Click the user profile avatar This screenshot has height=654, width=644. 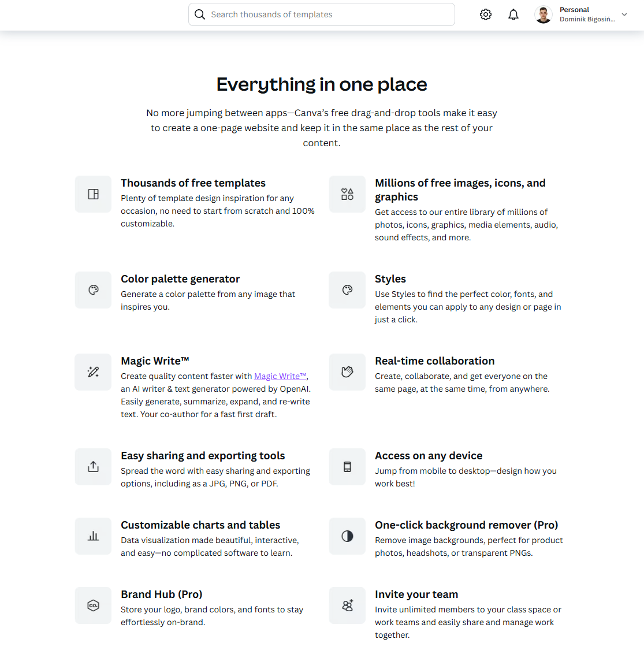point(543,14)
